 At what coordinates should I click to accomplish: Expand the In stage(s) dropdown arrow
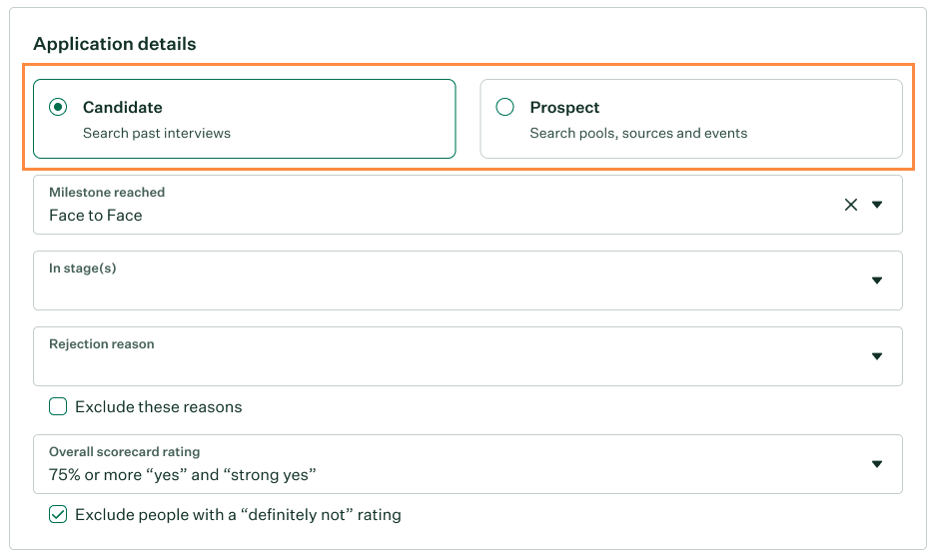click(877, 280)
